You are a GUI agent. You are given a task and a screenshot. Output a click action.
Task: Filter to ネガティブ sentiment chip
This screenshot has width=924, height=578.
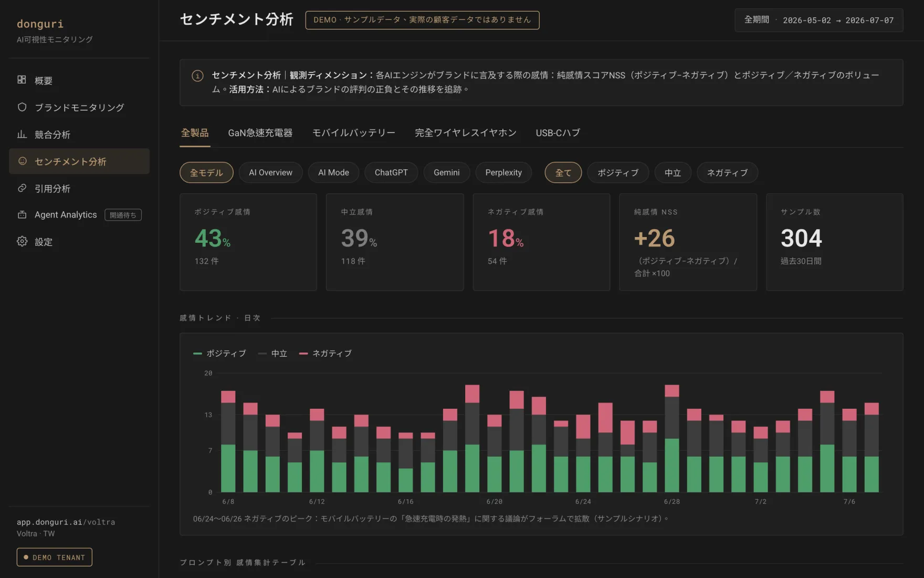[x=727, y=172]
